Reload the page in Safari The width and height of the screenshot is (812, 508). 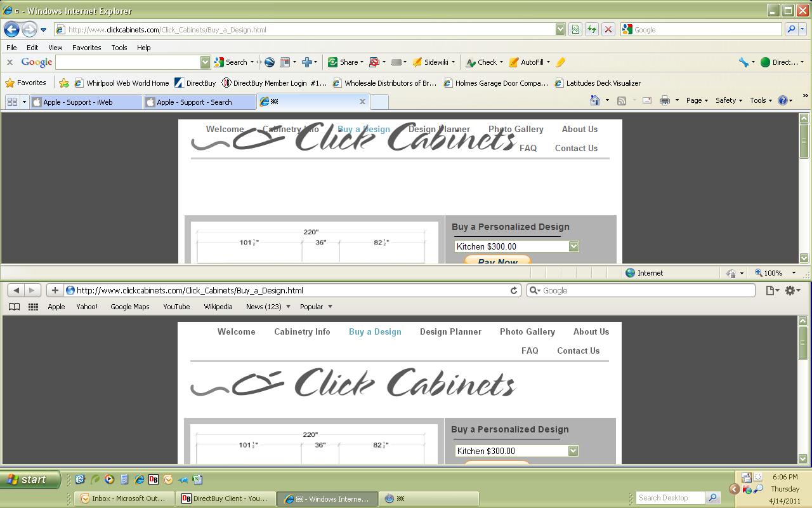[x=514, y=290]
